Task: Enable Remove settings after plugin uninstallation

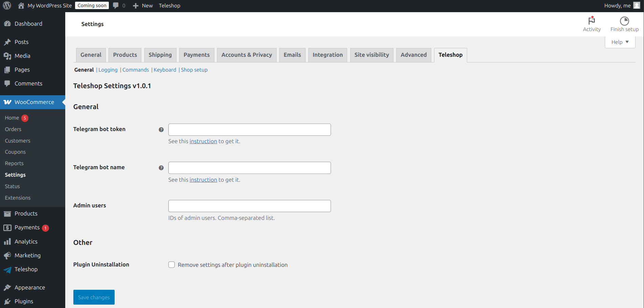Action: 172,265
